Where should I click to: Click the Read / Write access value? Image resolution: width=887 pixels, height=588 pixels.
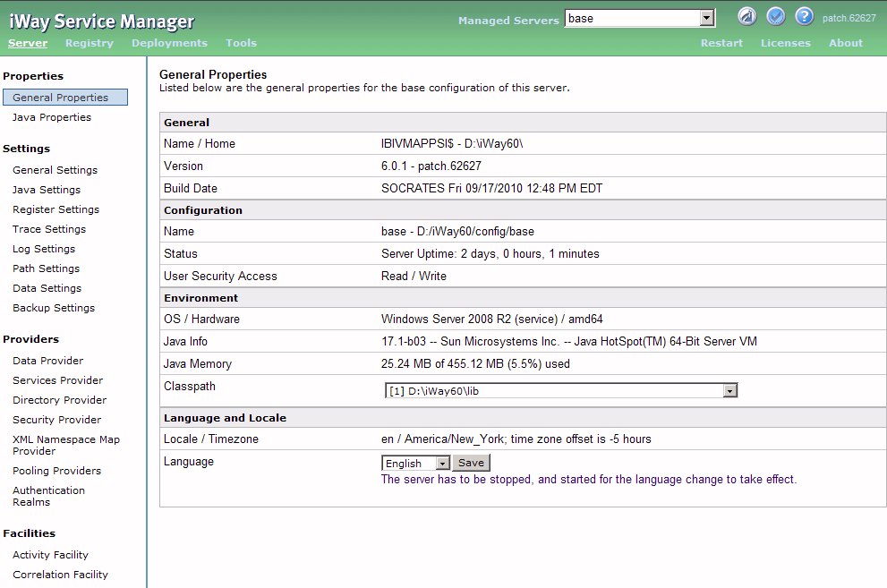pyautogui.click(x=414, y=276)
